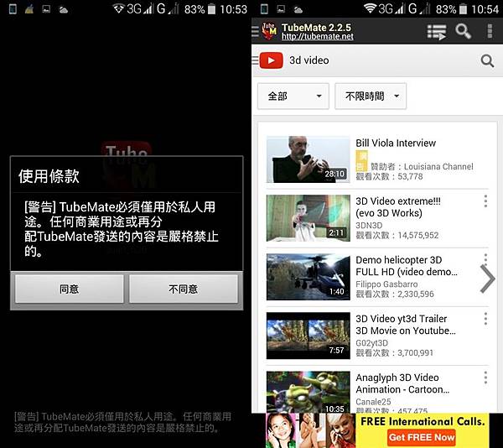This screenshot has width=503, height=448.
Task: Open the 3D Video extreme thumbnail
Action: click(308, 218)
